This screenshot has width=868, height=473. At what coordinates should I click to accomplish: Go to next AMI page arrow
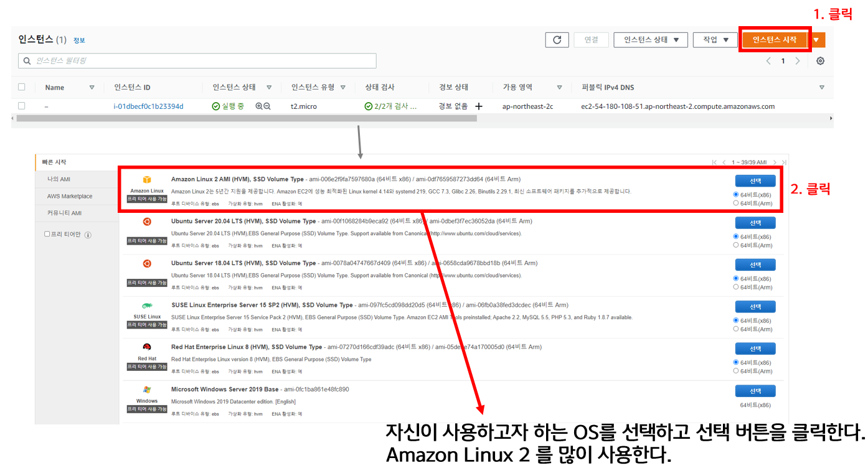775,162
